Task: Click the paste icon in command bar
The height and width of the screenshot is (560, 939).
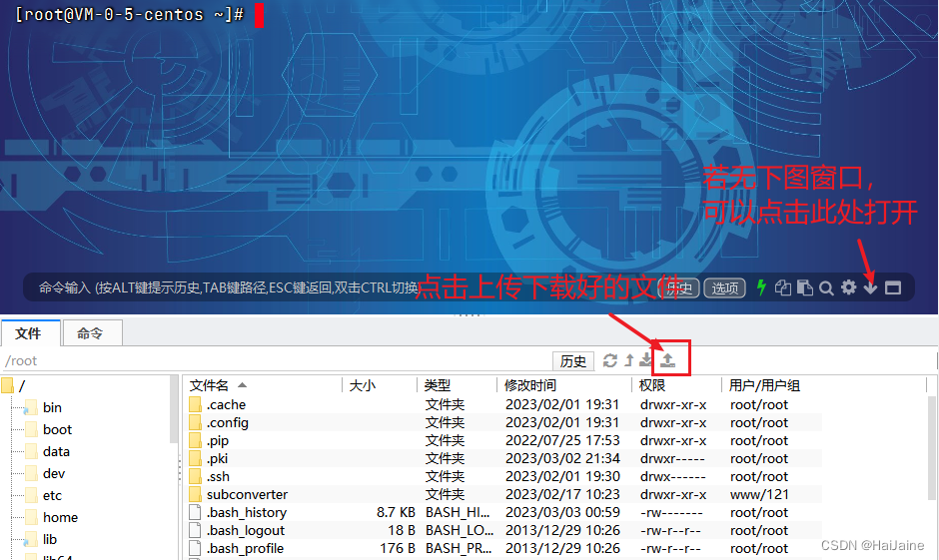Action: (x=804, y=287)
